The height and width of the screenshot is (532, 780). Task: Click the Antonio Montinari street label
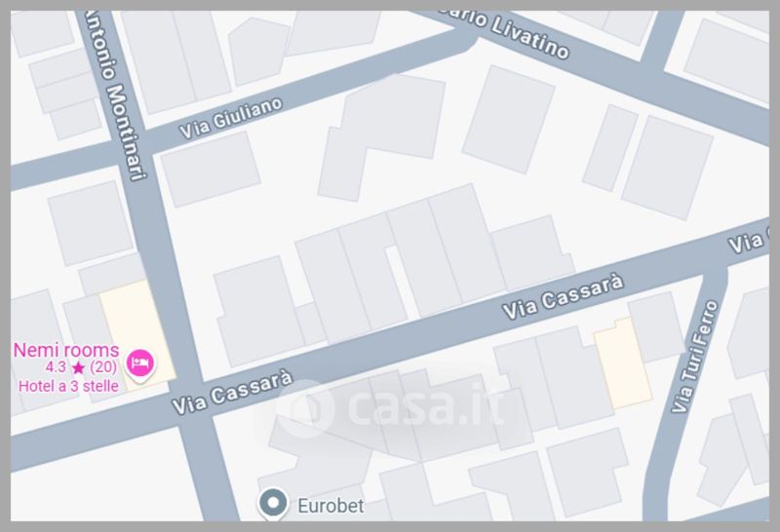point(116,93)
